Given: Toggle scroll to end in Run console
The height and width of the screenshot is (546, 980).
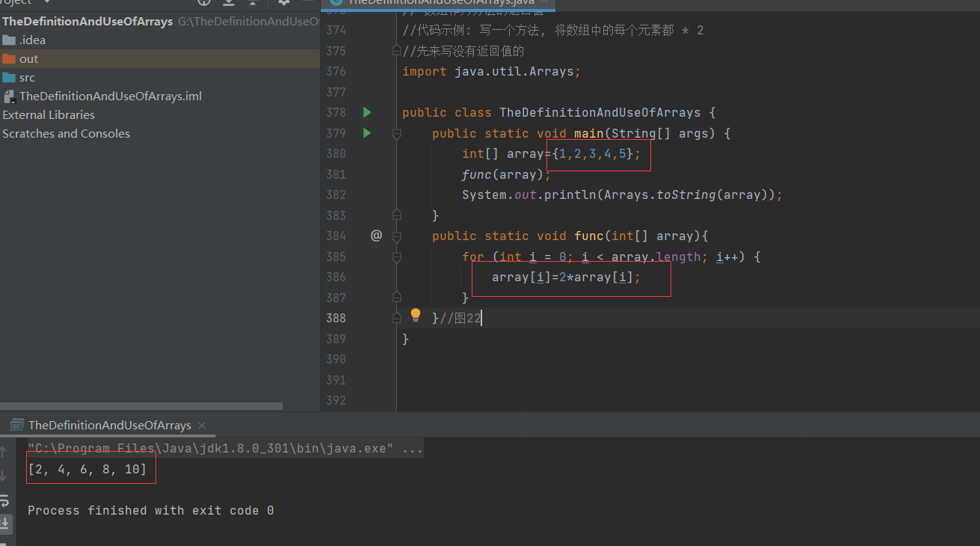Looking at the screenshot, I should 4,523.
